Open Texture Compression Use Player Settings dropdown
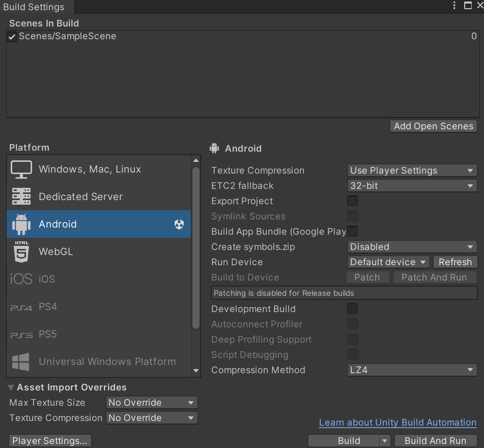The width and height of the screenshot is (484, 448). click(x=412, y=171)
